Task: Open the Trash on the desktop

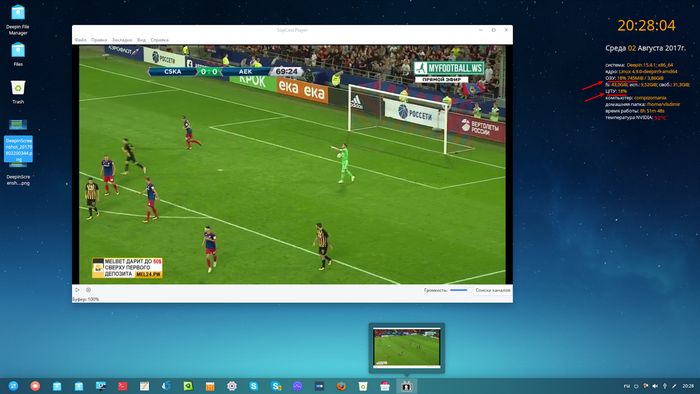Action: 18,92
